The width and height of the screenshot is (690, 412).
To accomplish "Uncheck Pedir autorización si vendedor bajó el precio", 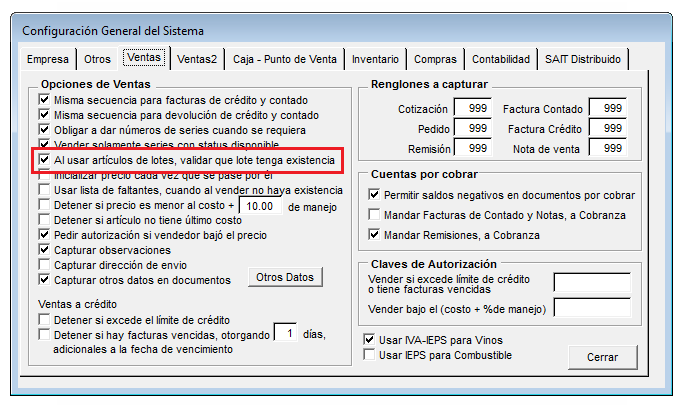I will coord(44,235).
